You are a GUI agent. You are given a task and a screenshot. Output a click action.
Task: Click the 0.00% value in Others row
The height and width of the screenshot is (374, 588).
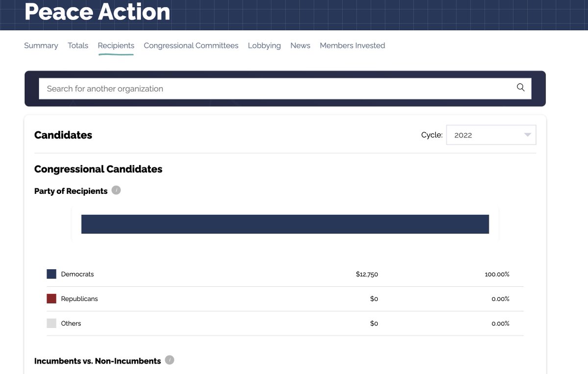tap(500, 323)
